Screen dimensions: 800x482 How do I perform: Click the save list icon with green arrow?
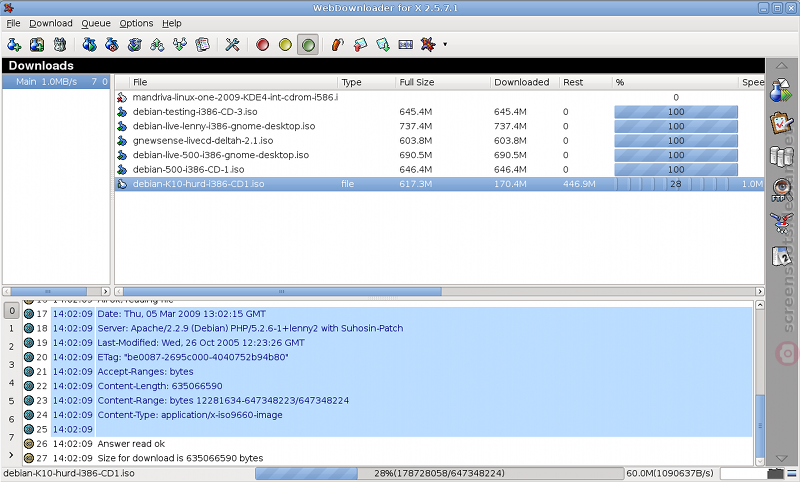383,45
